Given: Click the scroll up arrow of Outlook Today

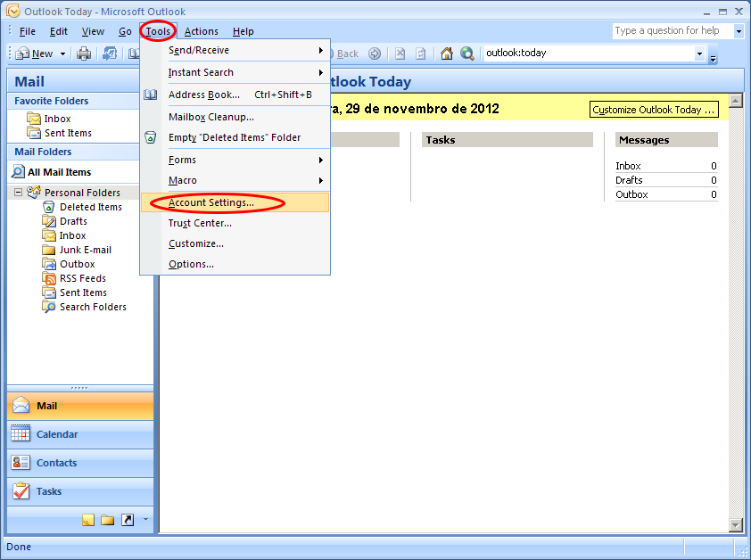Looking at the screenshot, I should pos(735,101).
